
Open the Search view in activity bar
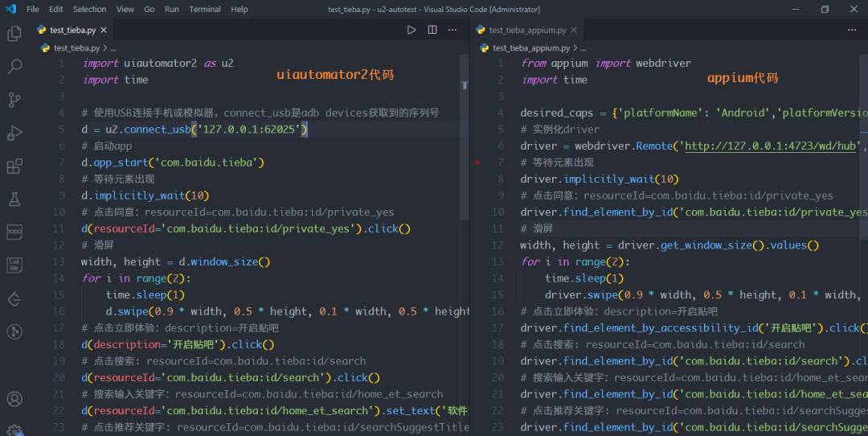tap(14, 67)
